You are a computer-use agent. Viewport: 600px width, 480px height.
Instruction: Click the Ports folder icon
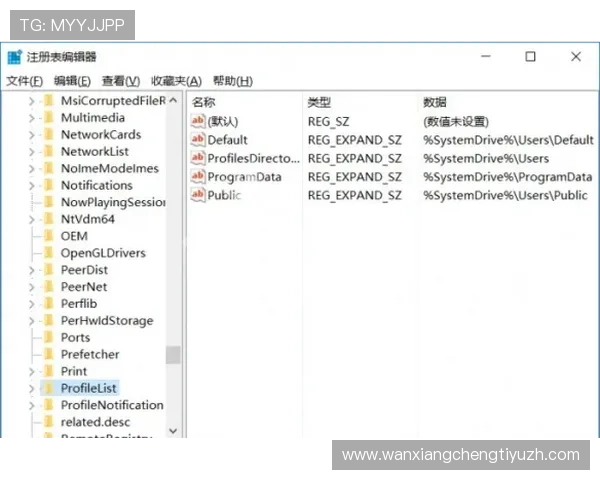(49, 337)
